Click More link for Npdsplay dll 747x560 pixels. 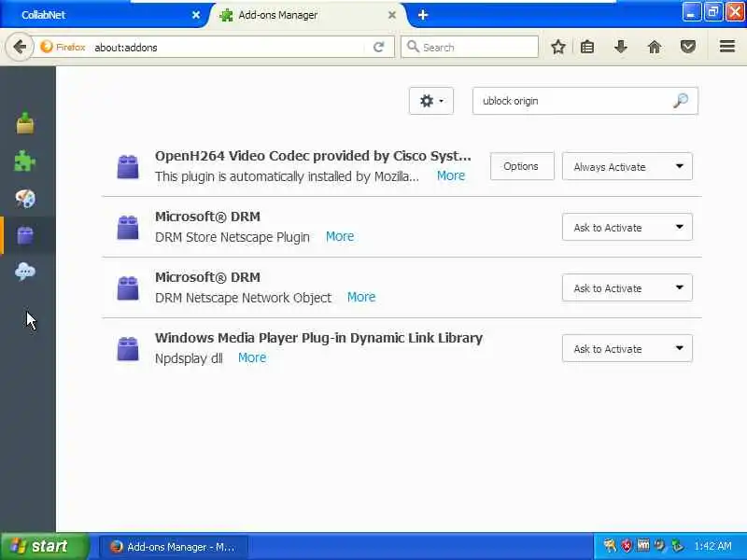tap(252, 357)
